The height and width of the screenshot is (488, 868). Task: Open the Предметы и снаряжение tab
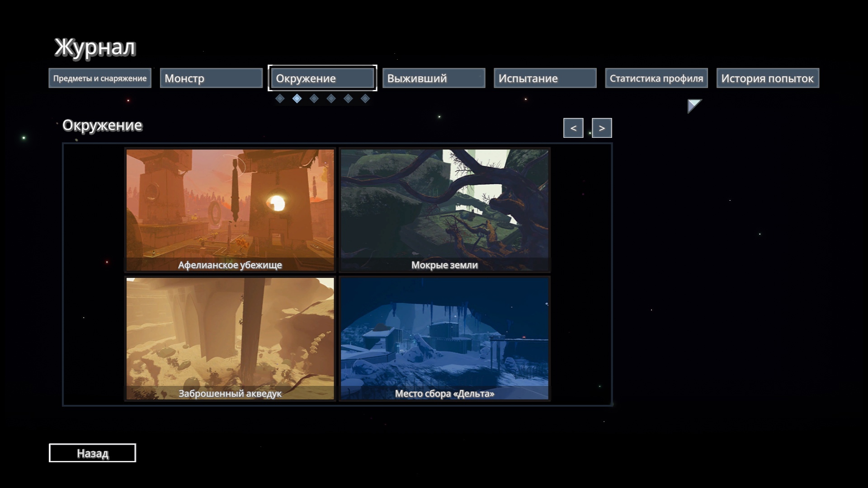pyautogui.click(x=100, y=78)
